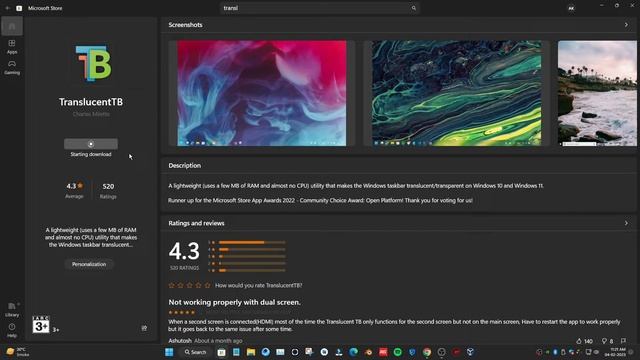Click the 5-star rating bar

pyautogui.click(x=252, y=242)
